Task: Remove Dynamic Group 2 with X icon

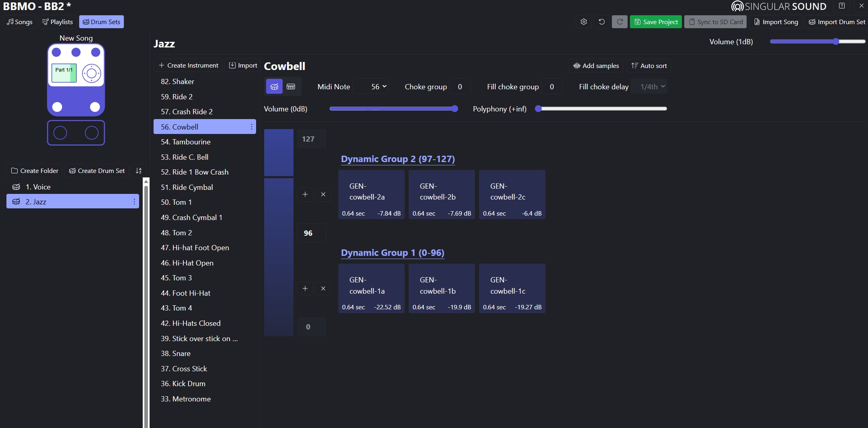Action: tap(323, 194)
